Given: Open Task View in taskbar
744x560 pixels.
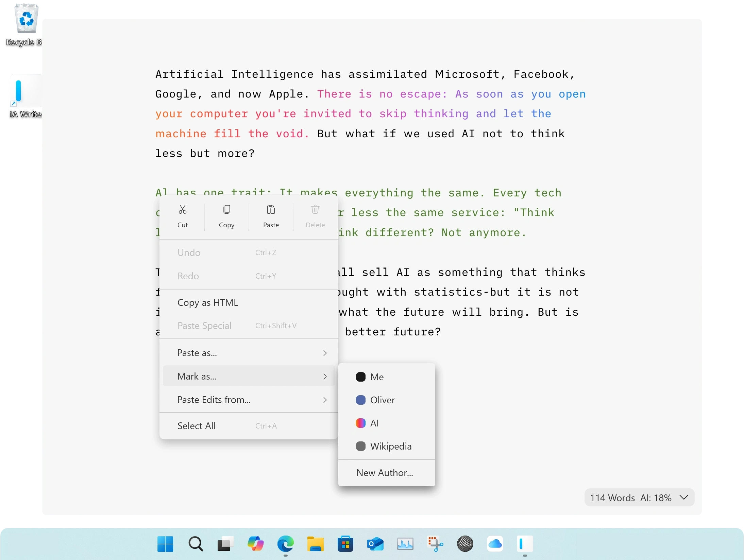Looking at the screenshot, I should pyautogui.click(x=225, y=544).
